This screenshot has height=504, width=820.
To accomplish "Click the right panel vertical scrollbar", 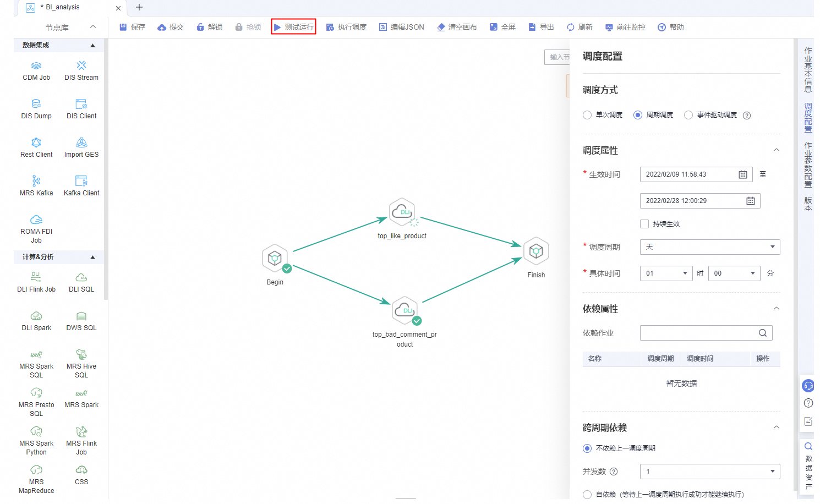I will tap(795, 264).
